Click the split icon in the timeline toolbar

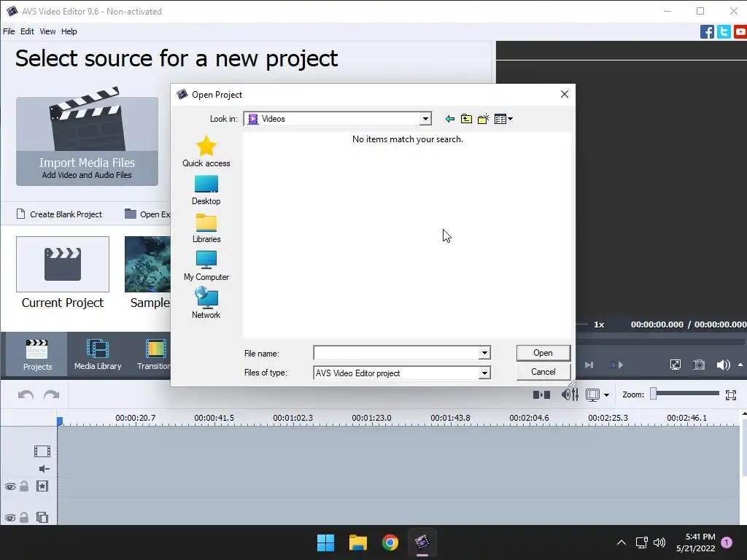(542, 394)
